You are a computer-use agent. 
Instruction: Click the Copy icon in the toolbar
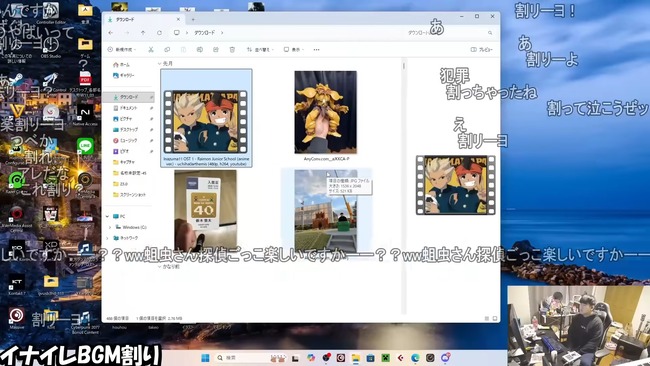tap(167, 49)
